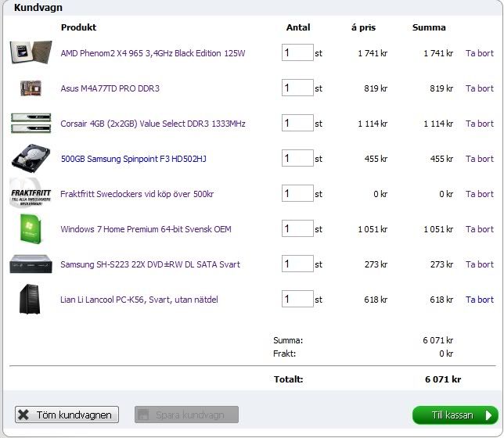Edit quantity field for Samsung DVD drive
The height and width of the screenshot is (438, 504).
(297, 264)
